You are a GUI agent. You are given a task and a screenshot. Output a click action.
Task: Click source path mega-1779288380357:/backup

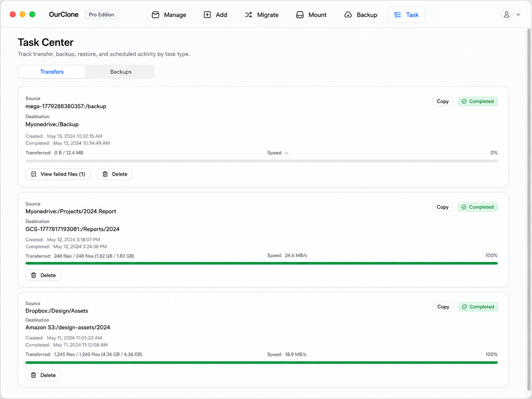66,106
